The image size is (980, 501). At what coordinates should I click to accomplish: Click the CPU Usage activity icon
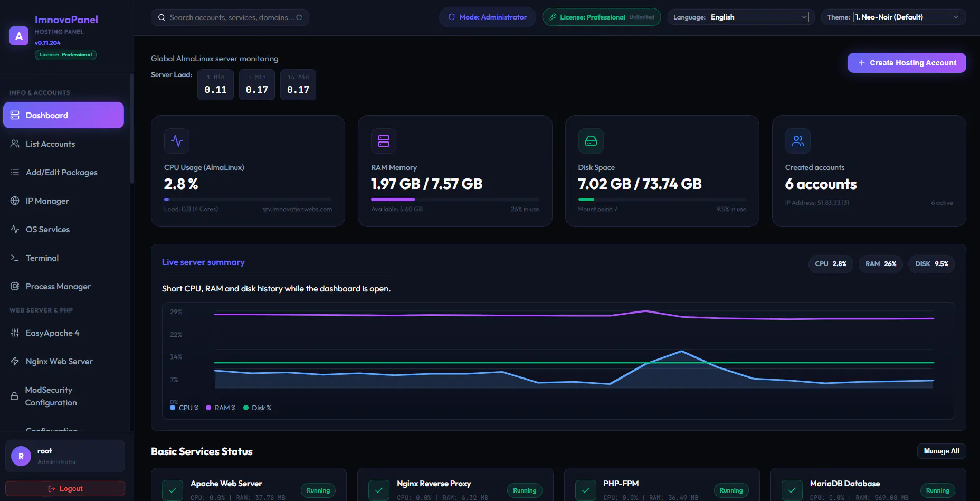177,141
